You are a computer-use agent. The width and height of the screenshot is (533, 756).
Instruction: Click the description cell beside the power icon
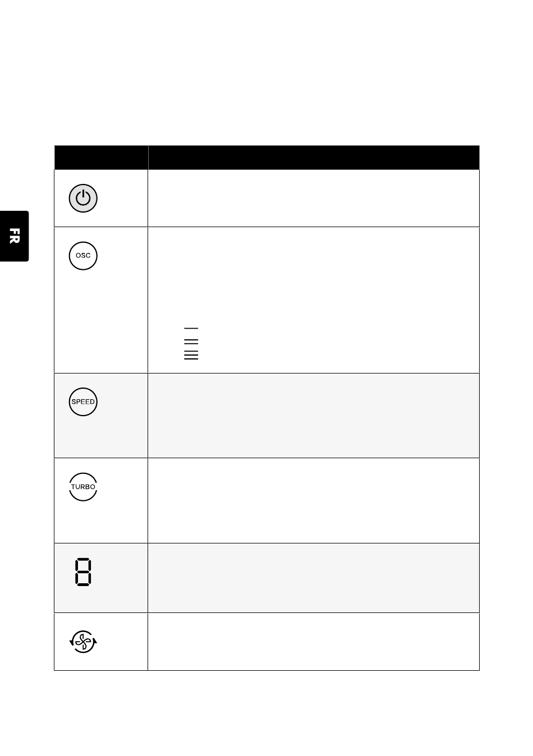pyautogui.click(x=314, y=198)
